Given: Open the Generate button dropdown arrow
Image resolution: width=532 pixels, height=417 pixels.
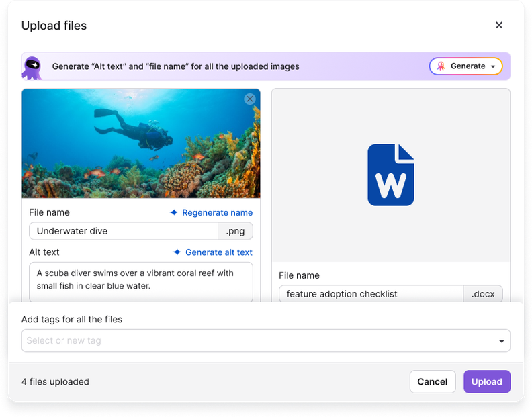Looking at the screenshot, I should tap(493, 66).
